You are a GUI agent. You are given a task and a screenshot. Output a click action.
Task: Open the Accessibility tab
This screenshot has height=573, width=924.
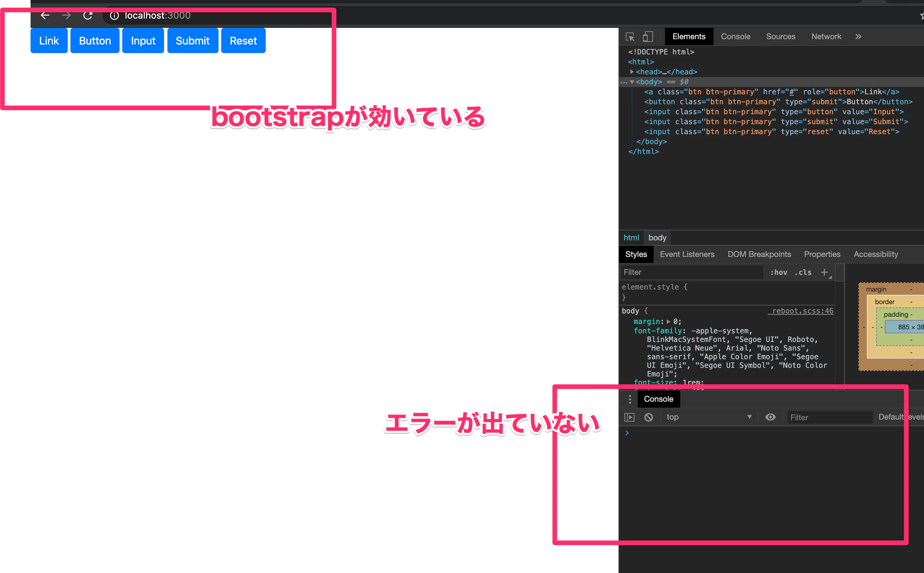click(876, 254)
